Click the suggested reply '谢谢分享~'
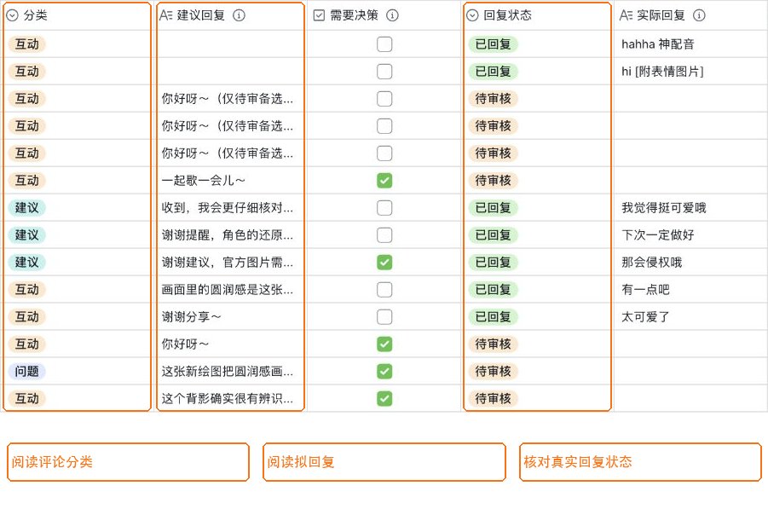Image resolution: width=768 pixels, height=532 pixels. 192,317
